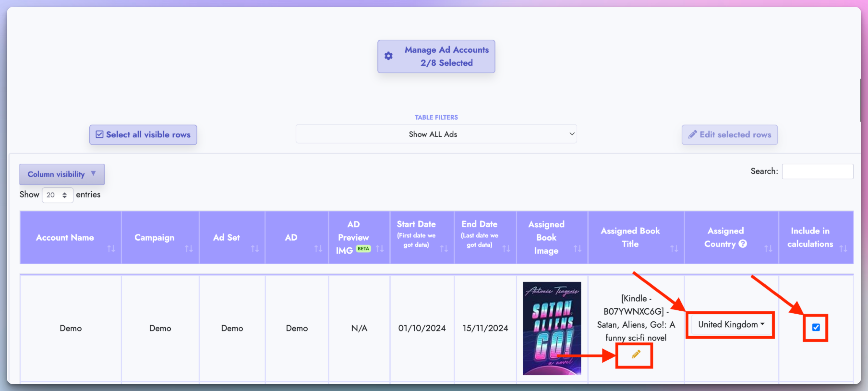Sort by Assigned Book Title column

click(x=636, y=237)
